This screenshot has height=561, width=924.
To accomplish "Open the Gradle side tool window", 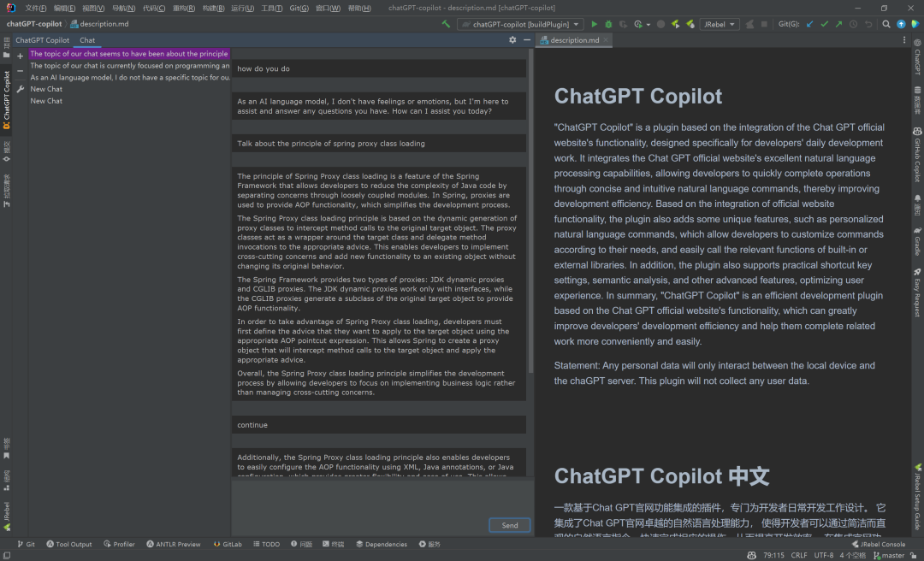I will point(917,241).
